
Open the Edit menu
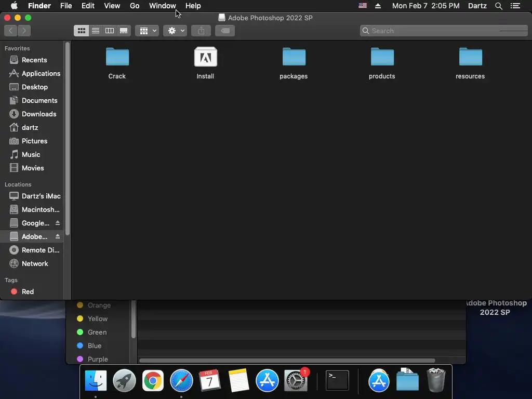[x=88, y=6]
